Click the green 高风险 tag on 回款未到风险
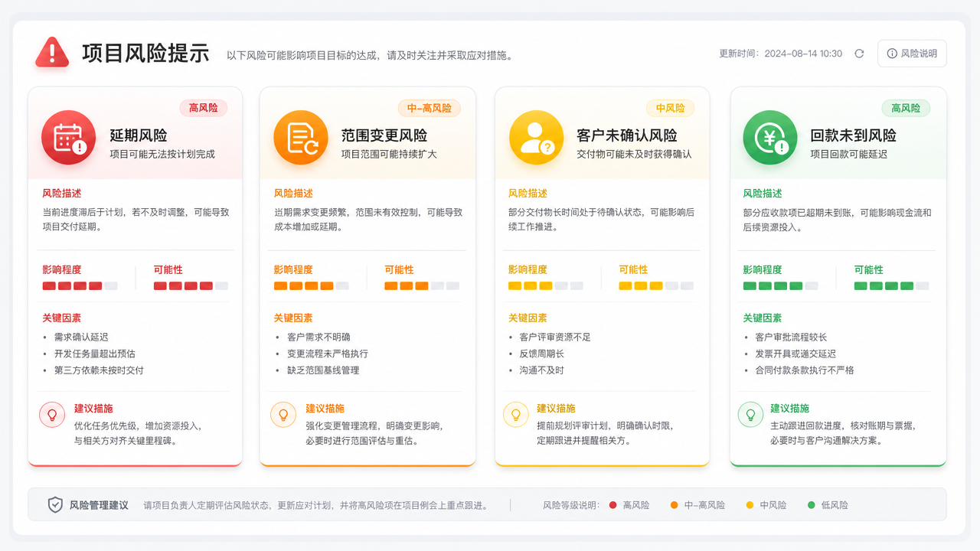This screenshot has height=551, width=980. (x=906, y=108)
